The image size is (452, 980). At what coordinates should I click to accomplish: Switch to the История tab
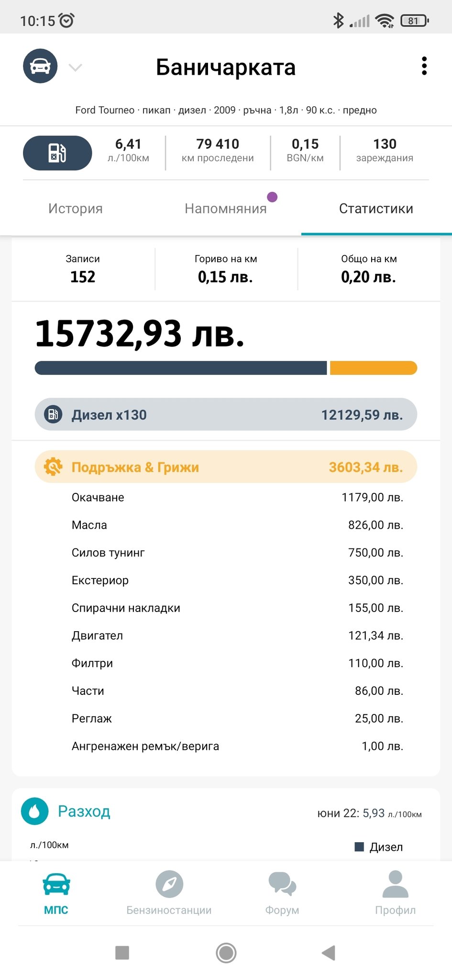point(76,209)
